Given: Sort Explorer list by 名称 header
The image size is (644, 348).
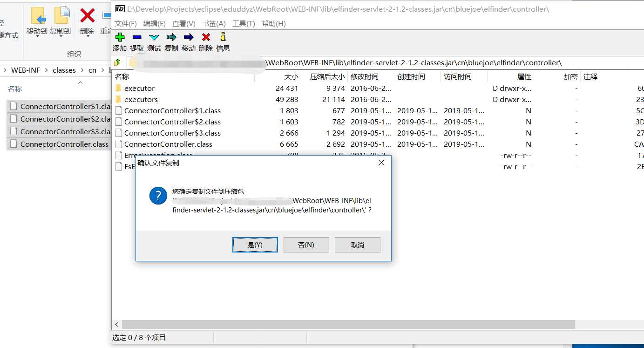Looking at the screenshot, I should click(15, 89).
